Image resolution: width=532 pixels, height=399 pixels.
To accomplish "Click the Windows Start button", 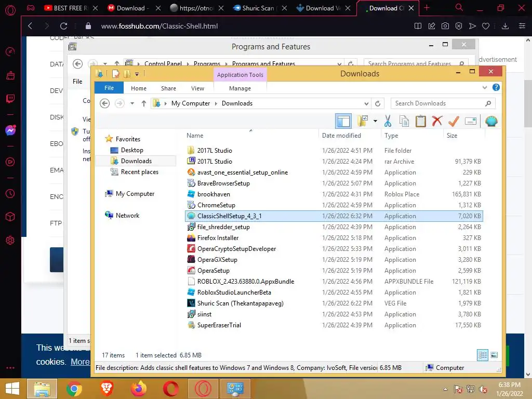I will click(x=12, y=389).
